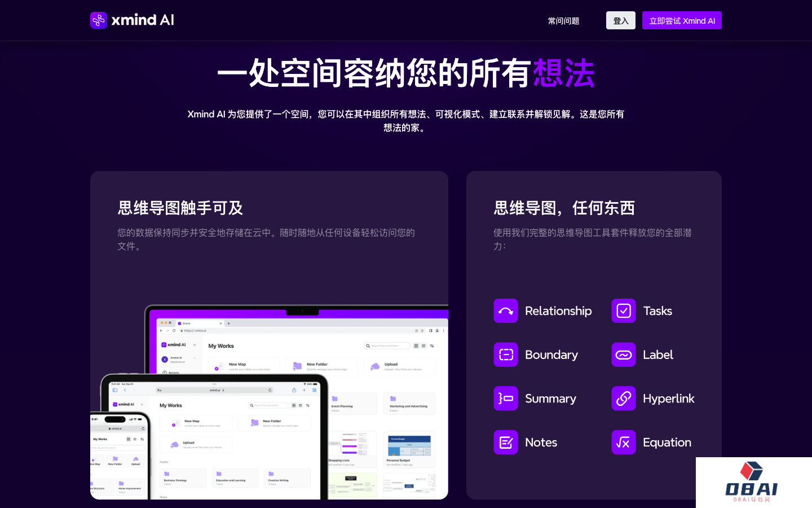
Task: Click the 登入 login button
Action: [x=621, y=20]
